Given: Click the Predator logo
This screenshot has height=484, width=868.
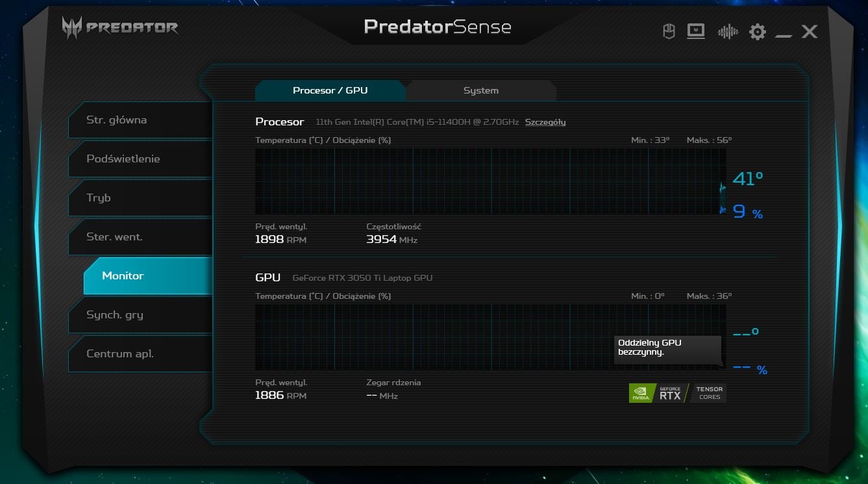Looking at the screenshot, I should click(120, 27).
